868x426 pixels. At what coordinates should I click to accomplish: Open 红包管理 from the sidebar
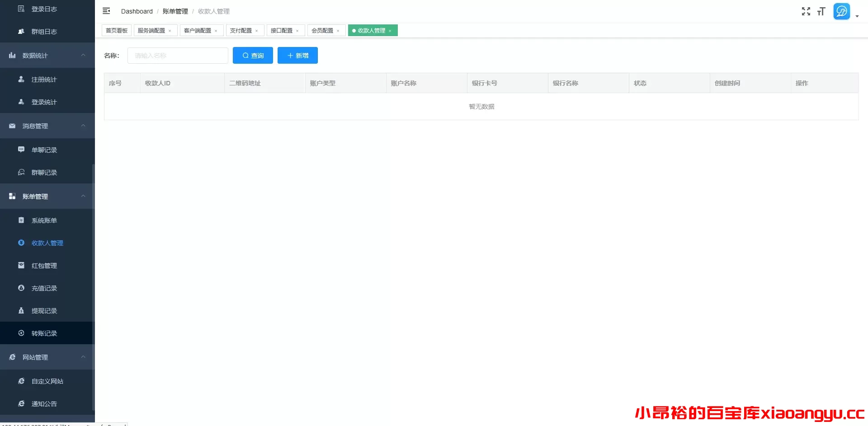[44, 266]
